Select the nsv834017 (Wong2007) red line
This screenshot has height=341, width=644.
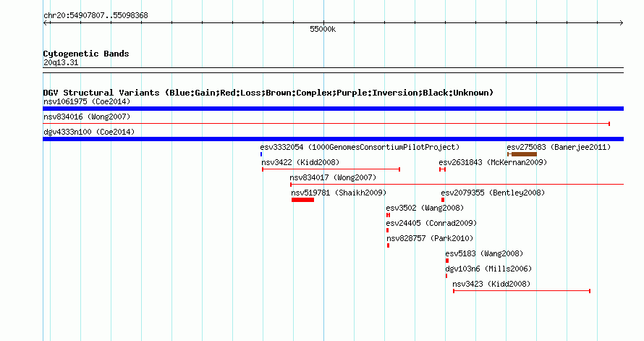pyautogui.click(x=457, y=185)
